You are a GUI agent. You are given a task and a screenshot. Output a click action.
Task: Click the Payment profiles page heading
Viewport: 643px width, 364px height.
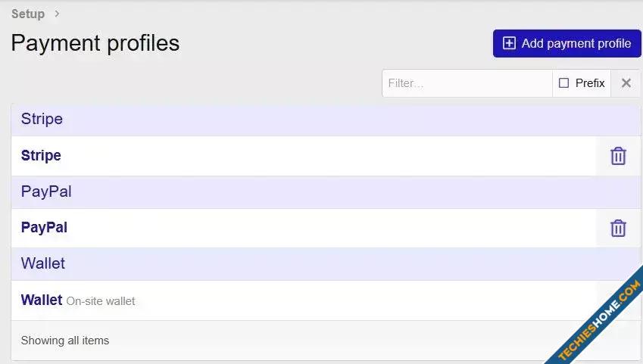(x=95, y=43)
